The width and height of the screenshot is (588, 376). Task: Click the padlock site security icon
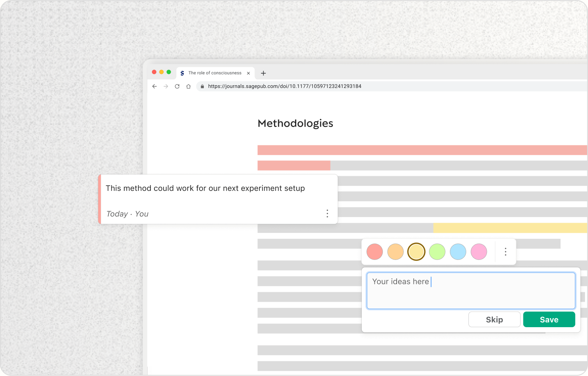click(202, 86)
